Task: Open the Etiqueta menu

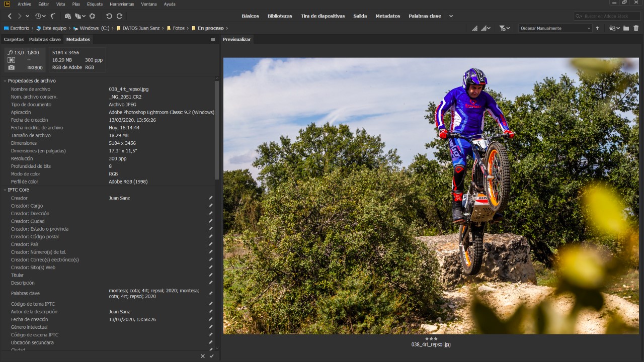Action: point(95,4)
